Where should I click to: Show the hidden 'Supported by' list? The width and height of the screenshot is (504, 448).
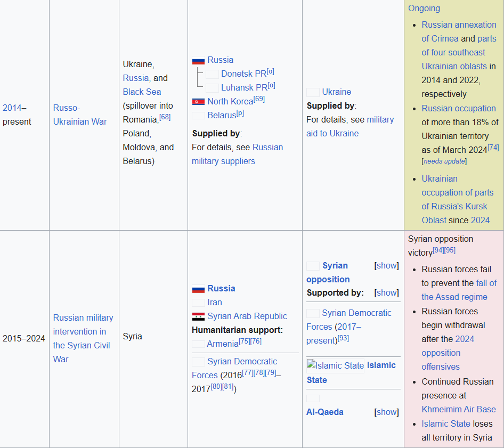(x=387, y=292)
